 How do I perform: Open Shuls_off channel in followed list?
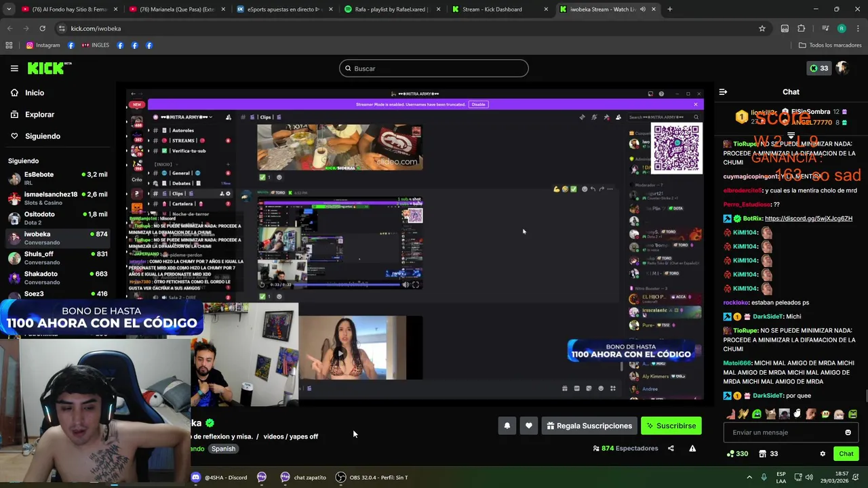tap(58, 258)
